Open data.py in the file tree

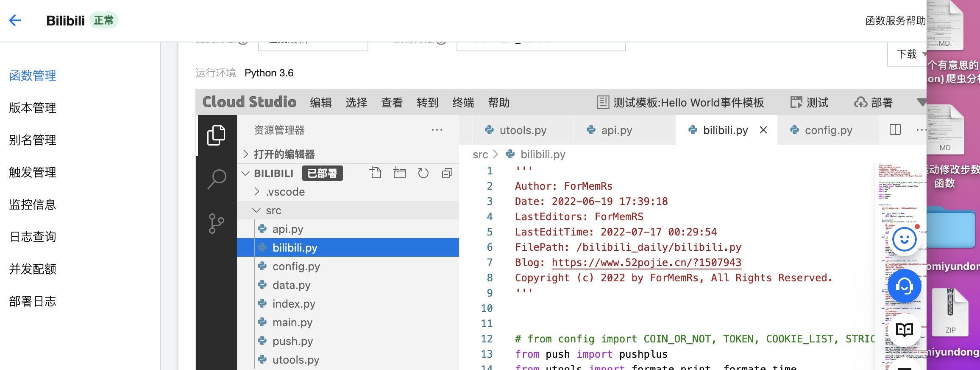[x=348, y=285]
